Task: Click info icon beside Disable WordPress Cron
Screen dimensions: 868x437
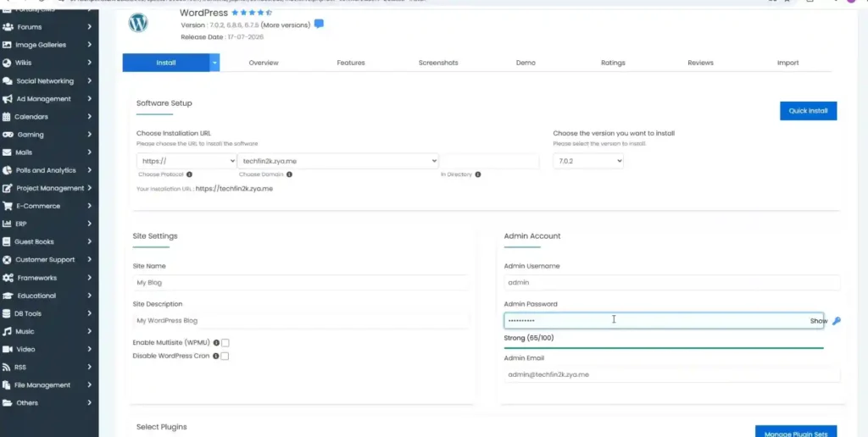Action: point(216,357)
